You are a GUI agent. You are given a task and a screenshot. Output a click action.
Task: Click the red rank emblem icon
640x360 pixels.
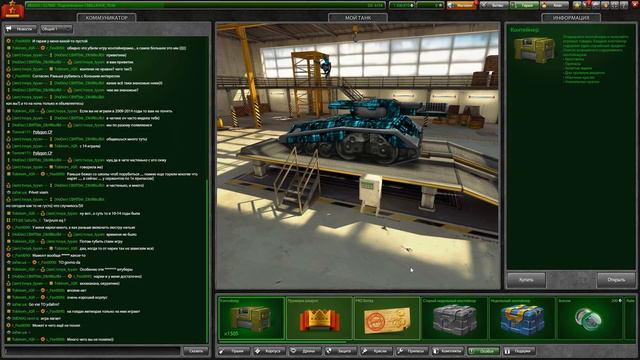pyautogui.click(x=12, y=9)
